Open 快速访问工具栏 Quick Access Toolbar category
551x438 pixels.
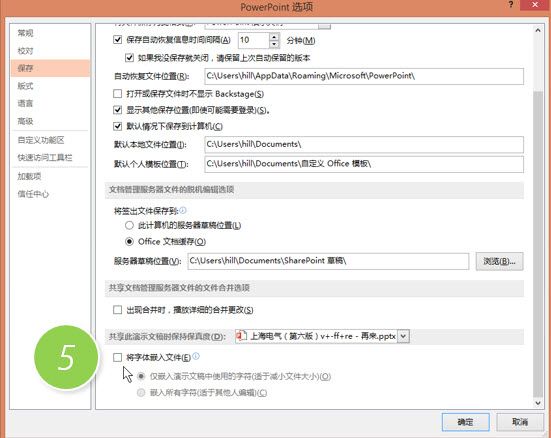pyautogui.click(x=50, y=158)
